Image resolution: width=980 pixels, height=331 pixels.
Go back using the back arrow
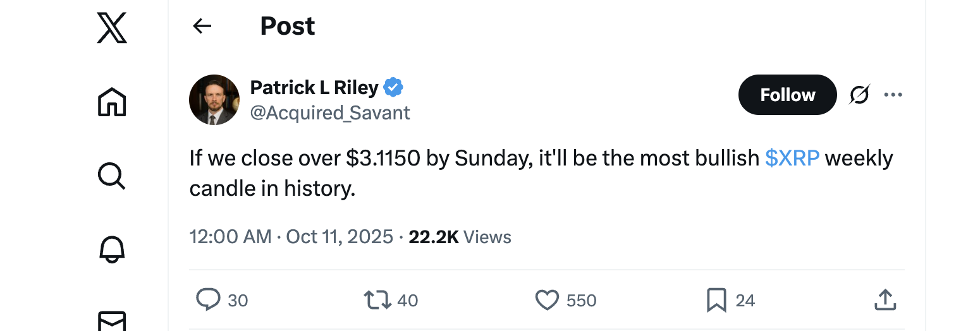pyautogui.click(x=202, y=26)
